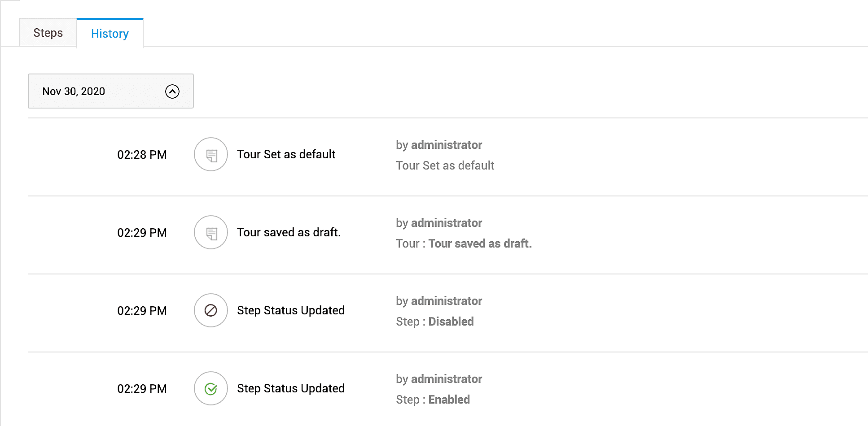Click administrator name on the 02:28 PM entry
The height and width of the screenshot is (426, 868).
point(447,145)
